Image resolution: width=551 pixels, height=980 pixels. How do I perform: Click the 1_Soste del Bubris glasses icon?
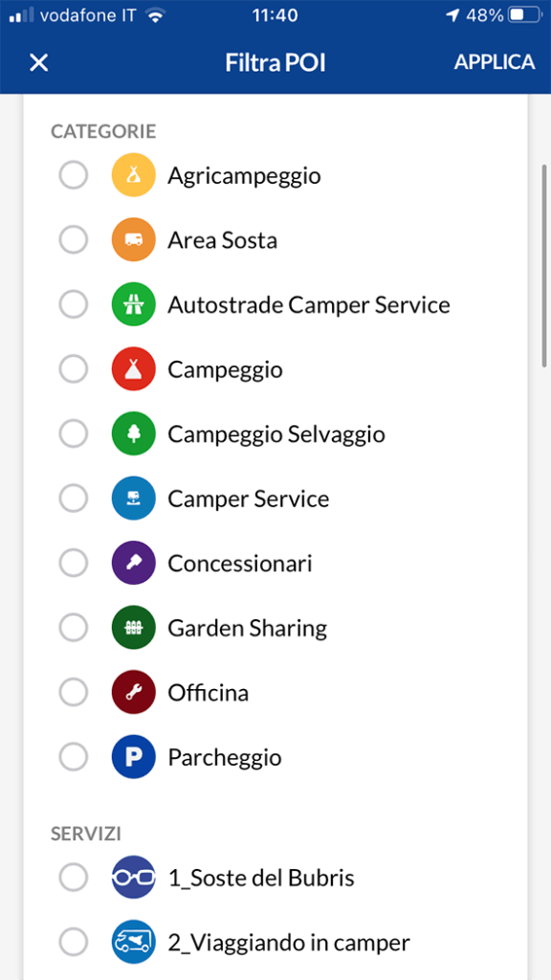[133, 877]
